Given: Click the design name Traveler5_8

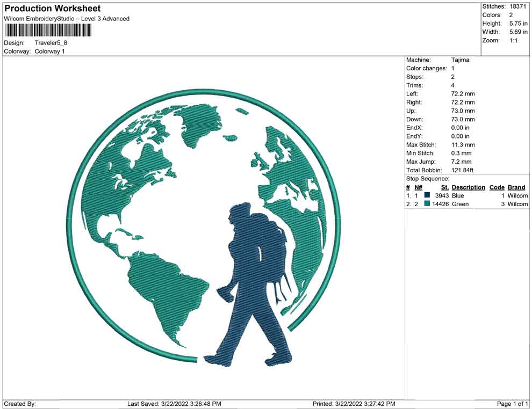Looking at the screenshot, I should click(x=51, y=43).
